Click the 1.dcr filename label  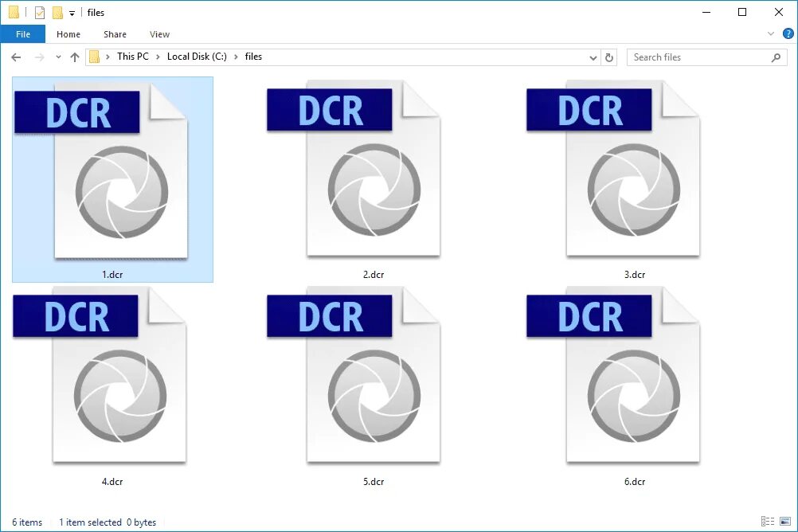point(112,275)
